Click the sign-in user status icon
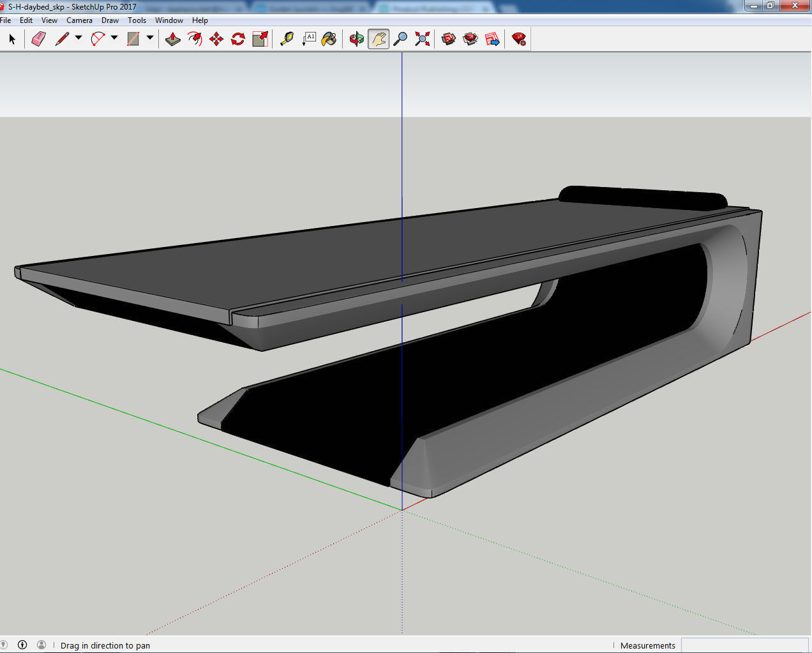812x653 pixels. coord(41,645)
